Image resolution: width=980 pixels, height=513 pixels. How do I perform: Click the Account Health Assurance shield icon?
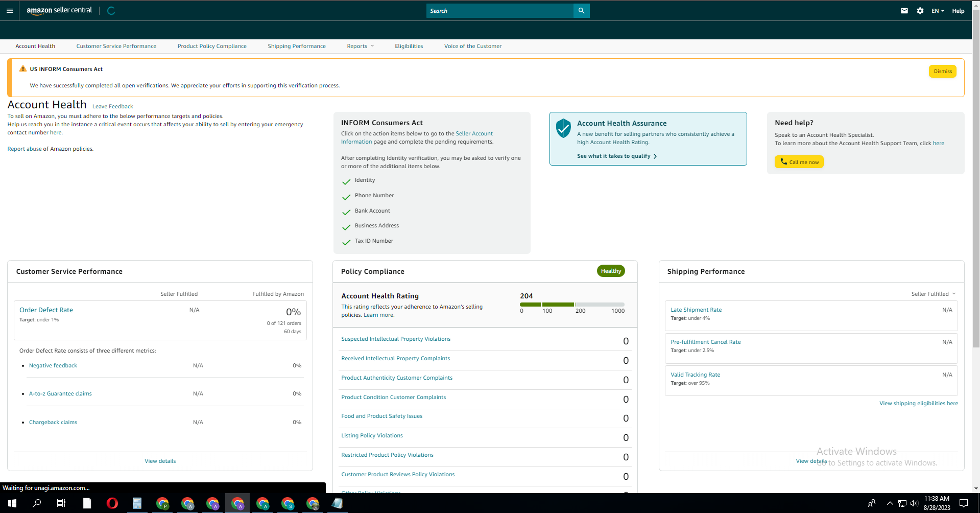[563, 128]
